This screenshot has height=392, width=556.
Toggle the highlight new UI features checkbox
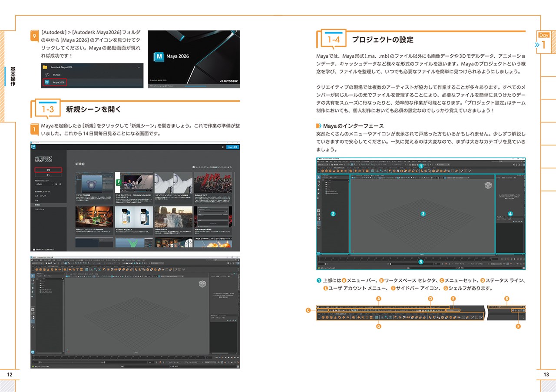click(194, 167)
